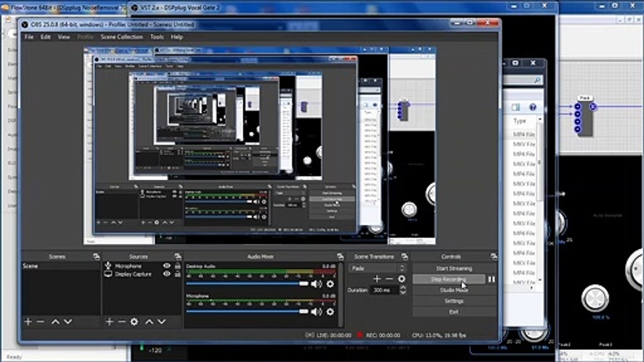
Task: Select the Microphone source row
Action: pos(142,265)
